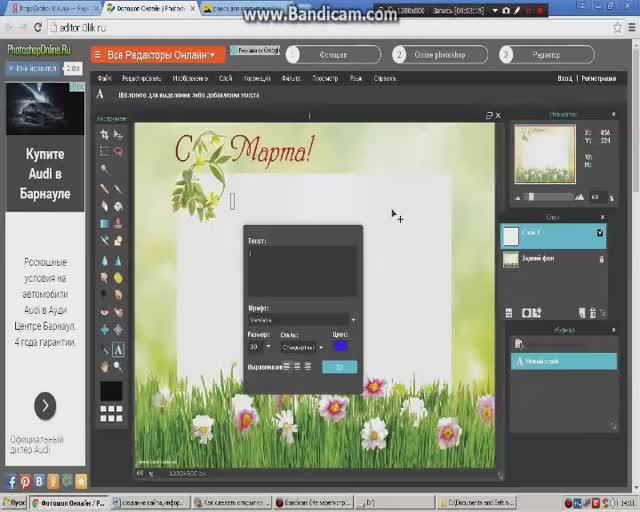Open the blue text color swatch
640x512 pixels.
tap(340, 346)
